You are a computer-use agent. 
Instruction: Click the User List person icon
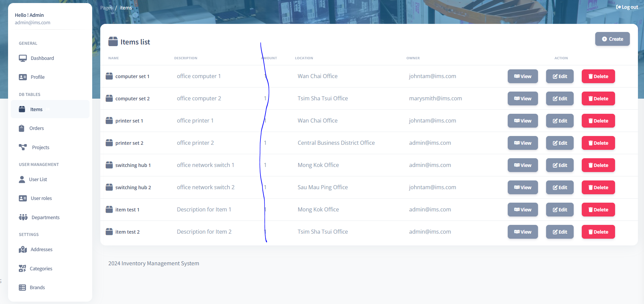tap(22, 179)
